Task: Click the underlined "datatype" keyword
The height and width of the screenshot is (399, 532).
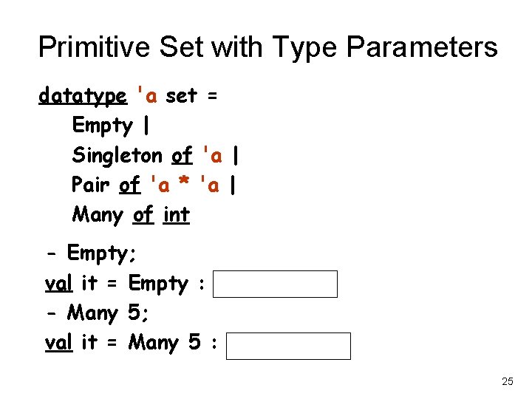Action: 82,96
